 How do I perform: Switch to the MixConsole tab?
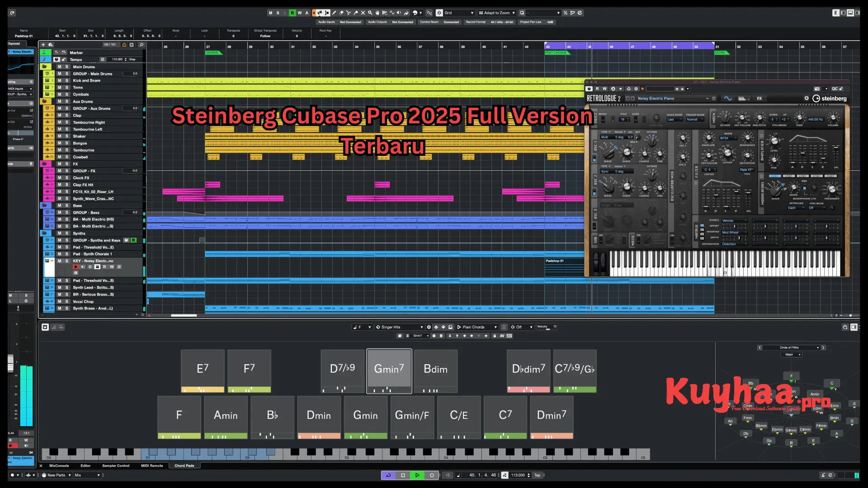pos(59,465)
